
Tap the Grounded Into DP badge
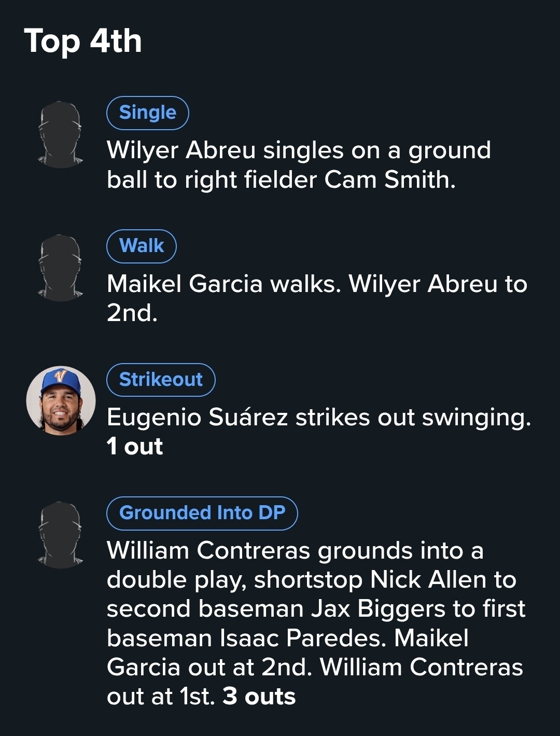click(202, 513)
